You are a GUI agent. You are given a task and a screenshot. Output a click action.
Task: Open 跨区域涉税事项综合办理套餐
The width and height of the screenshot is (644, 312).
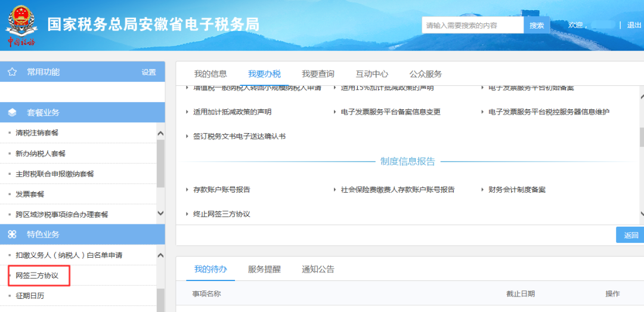tap(62, 215)
